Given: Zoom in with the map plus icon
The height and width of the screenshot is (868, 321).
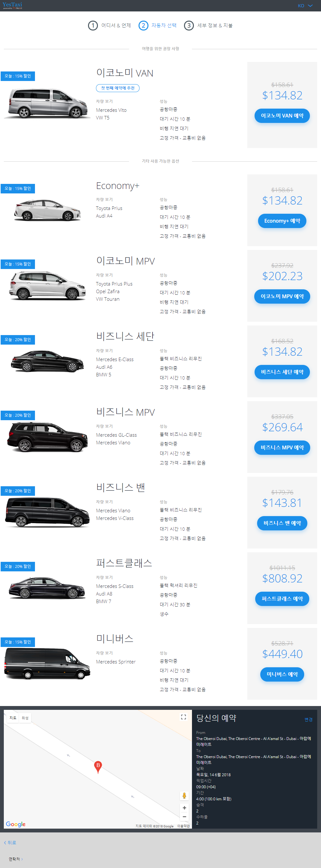Looking at the screenshot, I should pos(184,808).
